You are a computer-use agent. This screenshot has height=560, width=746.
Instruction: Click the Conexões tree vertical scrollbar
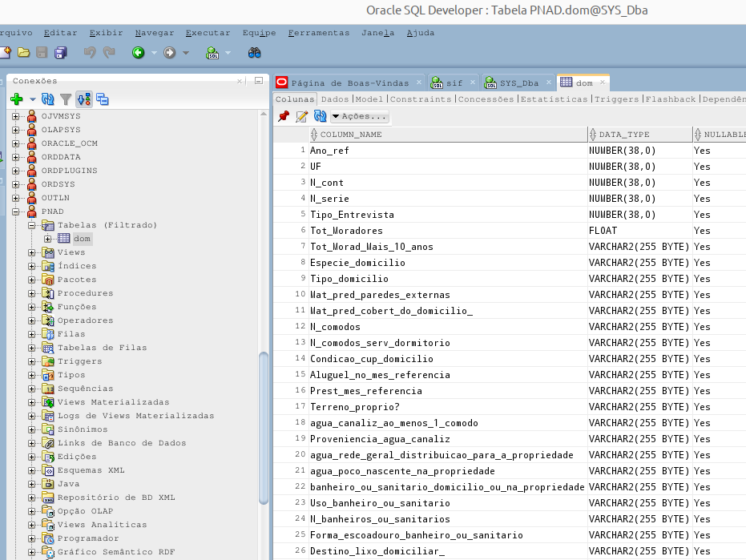click(264, 427)
